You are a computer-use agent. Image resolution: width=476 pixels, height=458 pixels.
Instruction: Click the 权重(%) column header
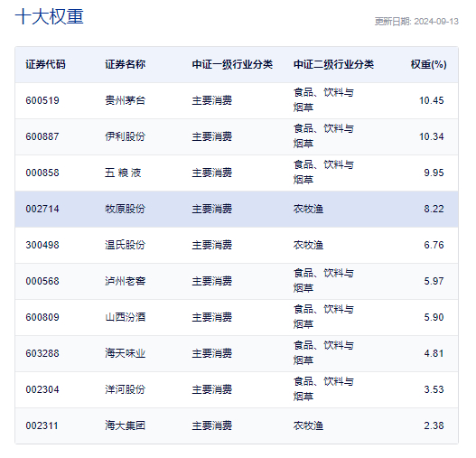point(428,64)
